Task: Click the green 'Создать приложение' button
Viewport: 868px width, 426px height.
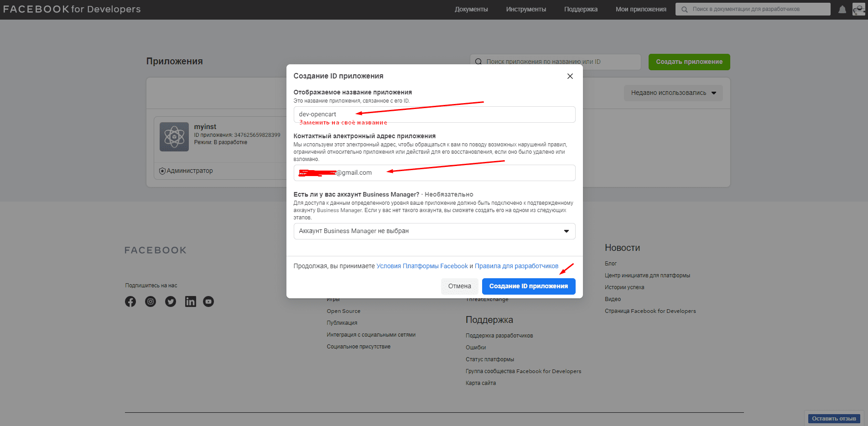Action: (689, 62)
